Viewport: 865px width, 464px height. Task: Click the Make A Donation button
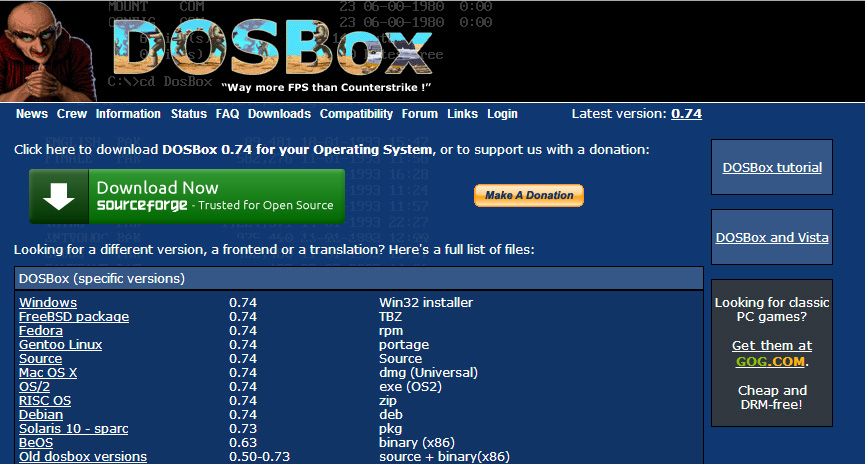[x=528, y=195]
